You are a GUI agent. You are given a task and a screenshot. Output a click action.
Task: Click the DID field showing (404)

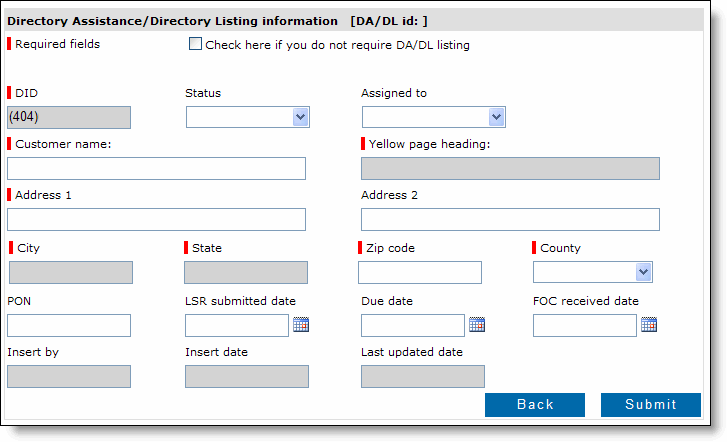(x=69, y=117)
